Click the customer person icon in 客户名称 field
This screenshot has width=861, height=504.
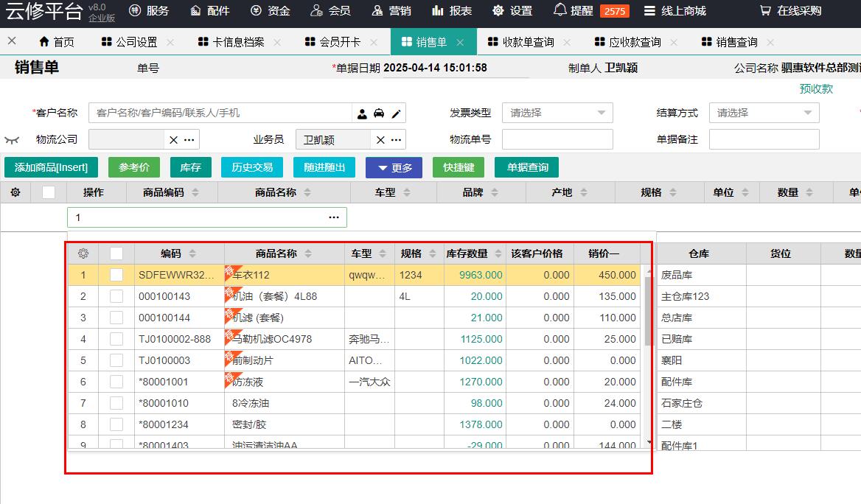[362, 113]
